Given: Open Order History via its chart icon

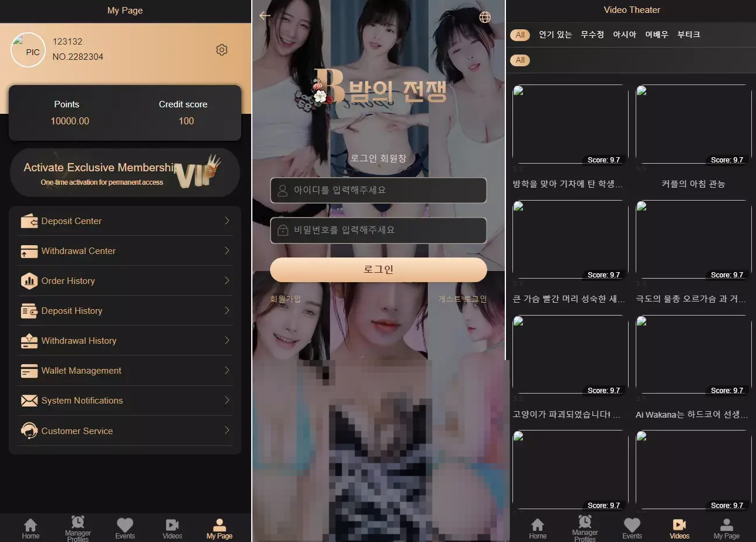Looking at the screenshot, I should [x=30, y=281].
